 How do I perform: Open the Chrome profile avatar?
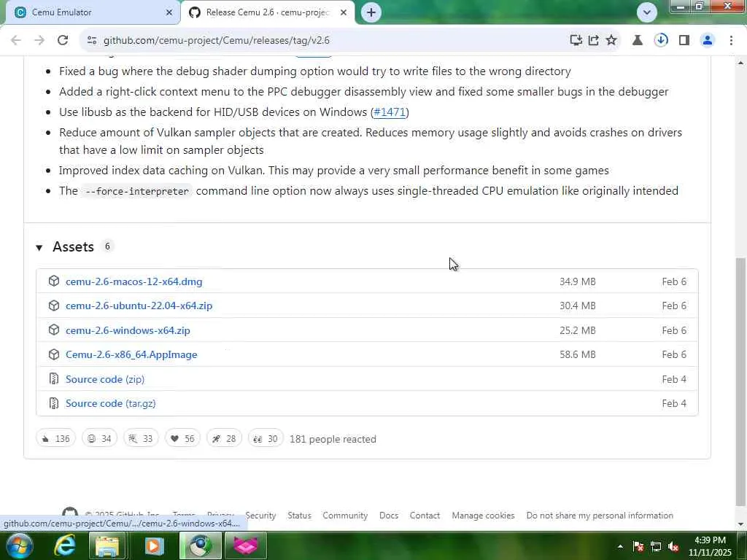click(x=708, y=41)
